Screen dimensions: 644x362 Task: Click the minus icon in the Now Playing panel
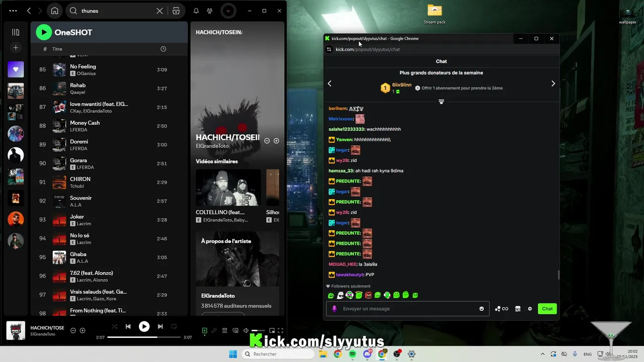tap(267, 141)
